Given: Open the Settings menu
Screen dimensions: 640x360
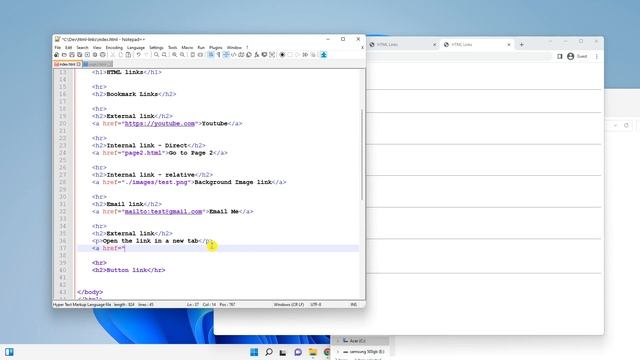Looking at the screenshot, I should tap(156, 48).
